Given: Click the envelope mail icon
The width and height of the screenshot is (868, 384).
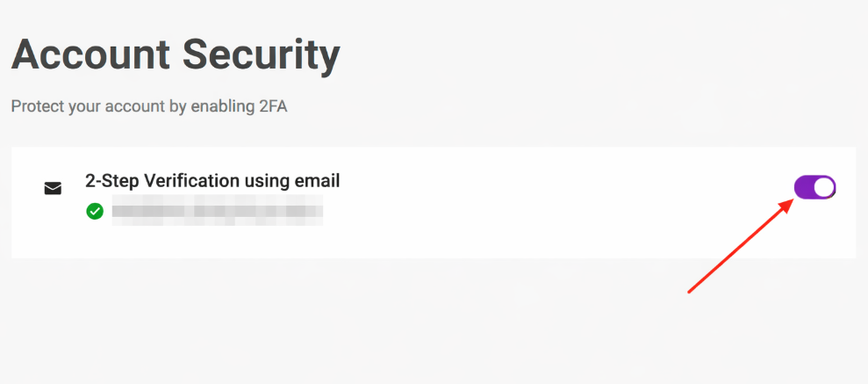Looking at the screenshot, I should coord(54,188).
